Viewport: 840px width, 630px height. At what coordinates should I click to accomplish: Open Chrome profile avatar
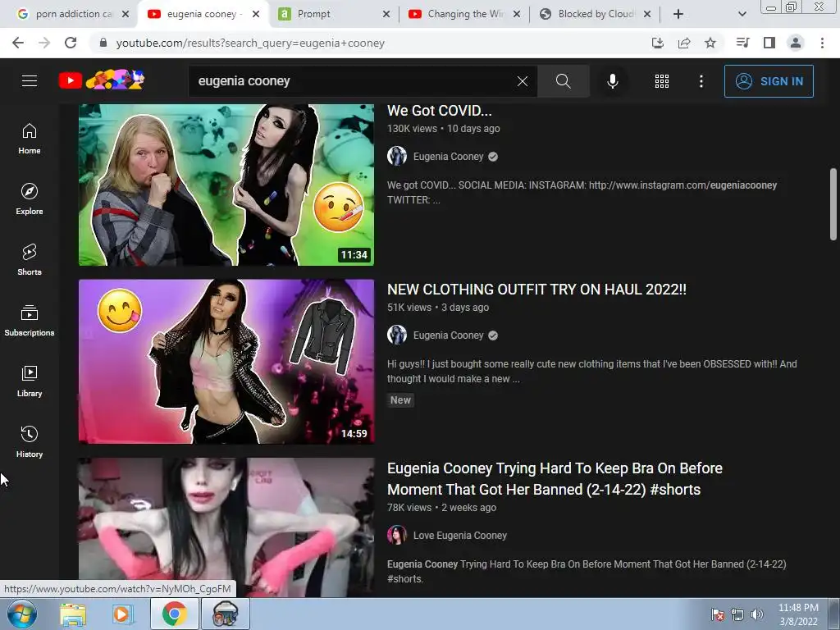(796, 43)
